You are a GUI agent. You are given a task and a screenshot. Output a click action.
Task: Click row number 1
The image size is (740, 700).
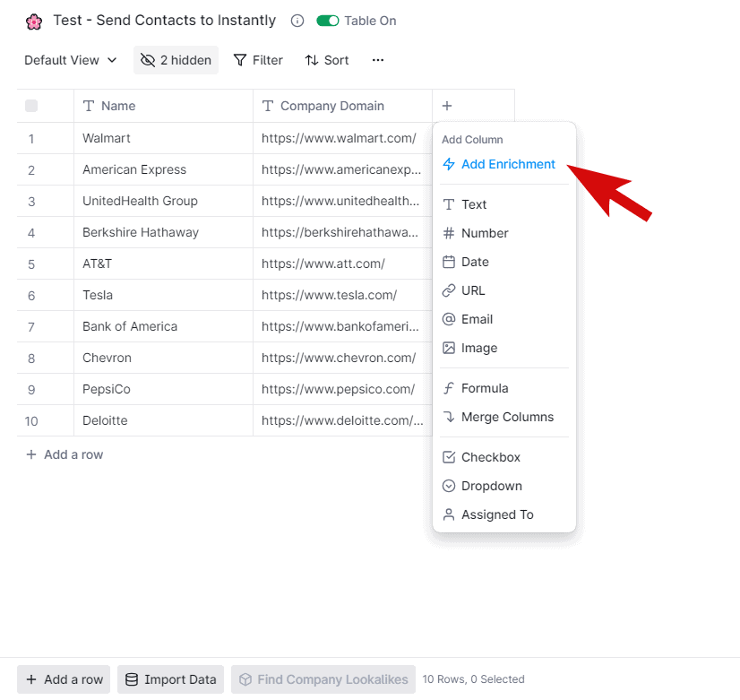click(31, 139)
